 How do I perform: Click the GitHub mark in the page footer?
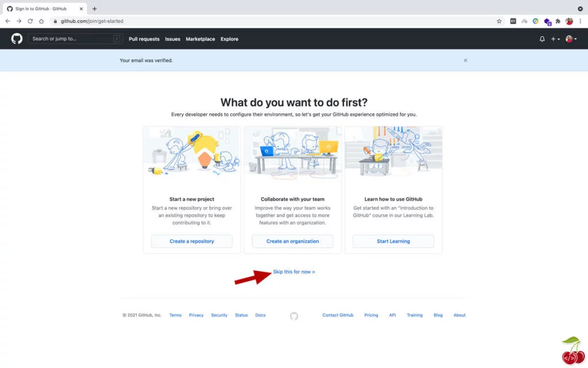(293, 316)
